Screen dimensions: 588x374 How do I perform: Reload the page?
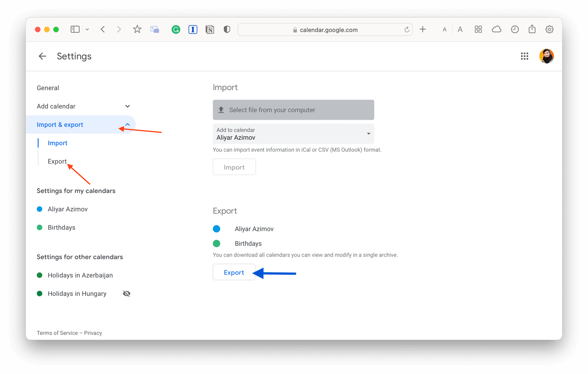[407, 29]
